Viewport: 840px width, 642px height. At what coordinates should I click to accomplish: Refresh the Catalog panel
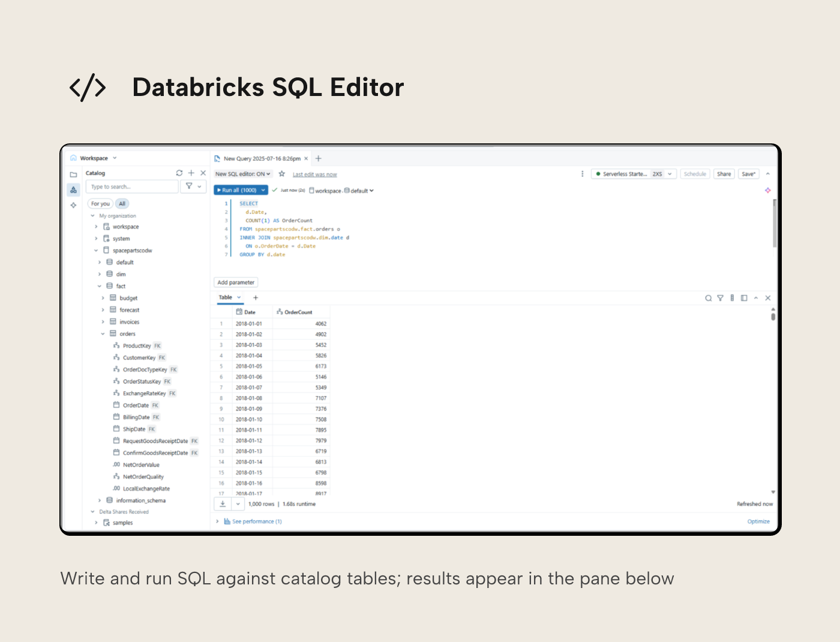point(179,173)
